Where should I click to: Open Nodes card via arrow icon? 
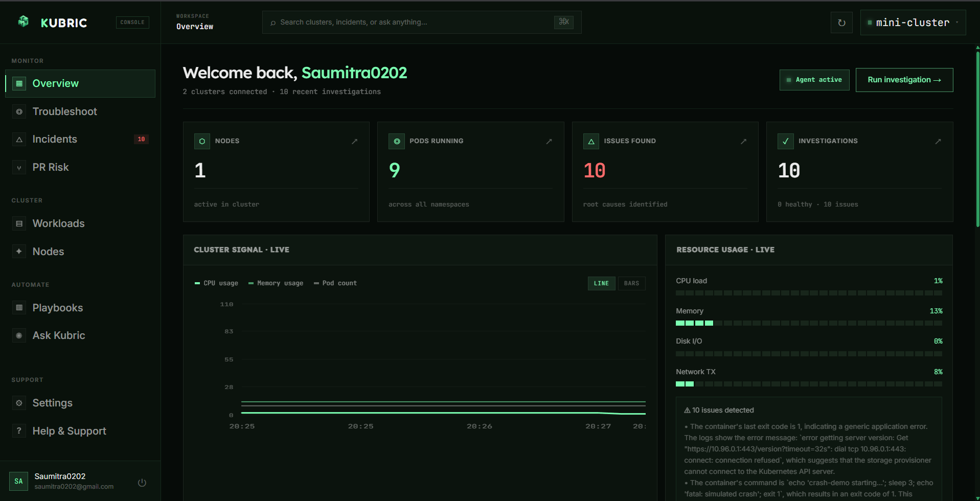pos(354,141)
